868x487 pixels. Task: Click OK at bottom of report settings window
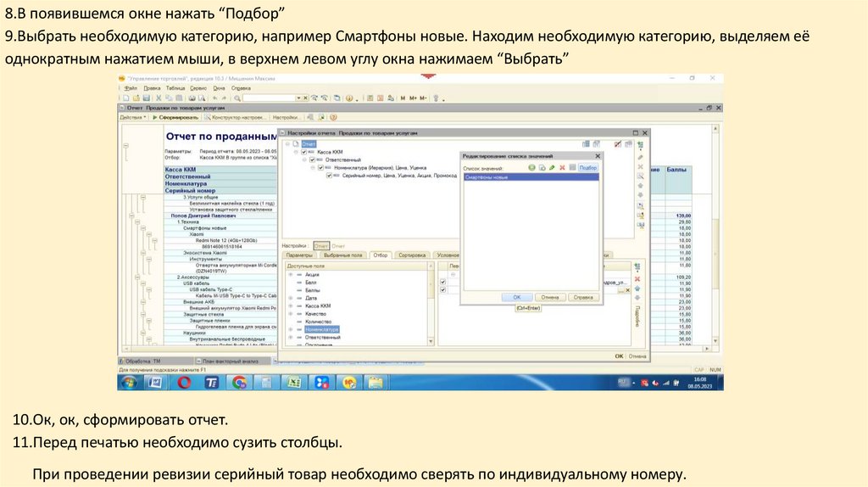tap(619, 356)
